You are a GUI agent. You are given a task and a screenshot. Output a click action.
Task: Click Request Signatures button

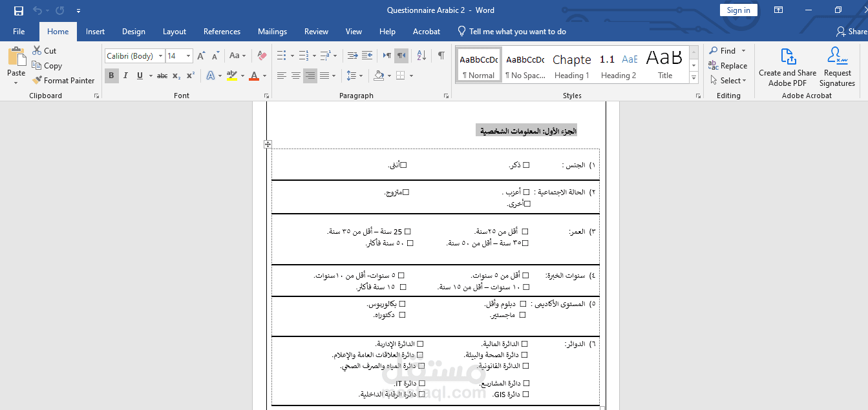pyautogui.click(x=838, y=67)
